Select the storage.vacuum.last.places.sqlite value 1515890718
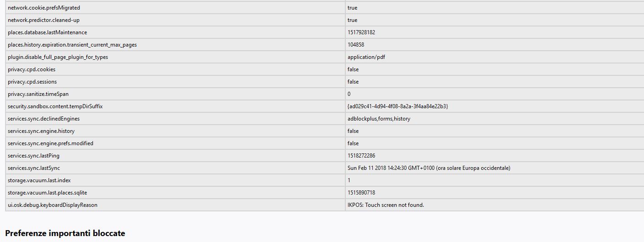 361,193
